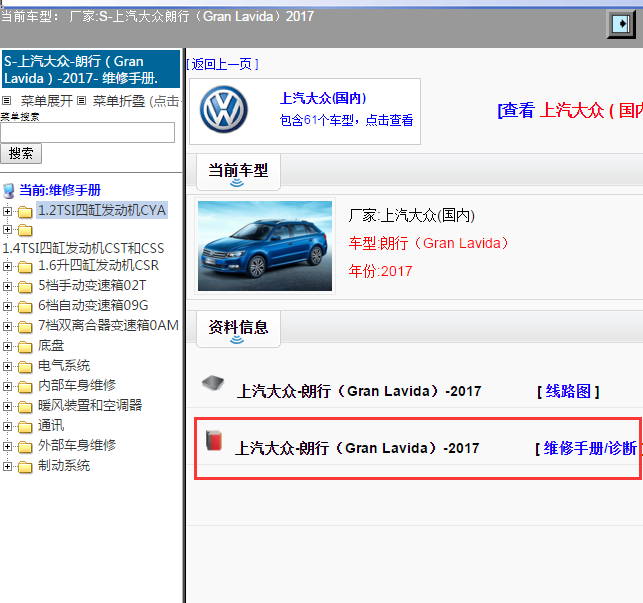Expand the 通讯 node

point(7,426)
